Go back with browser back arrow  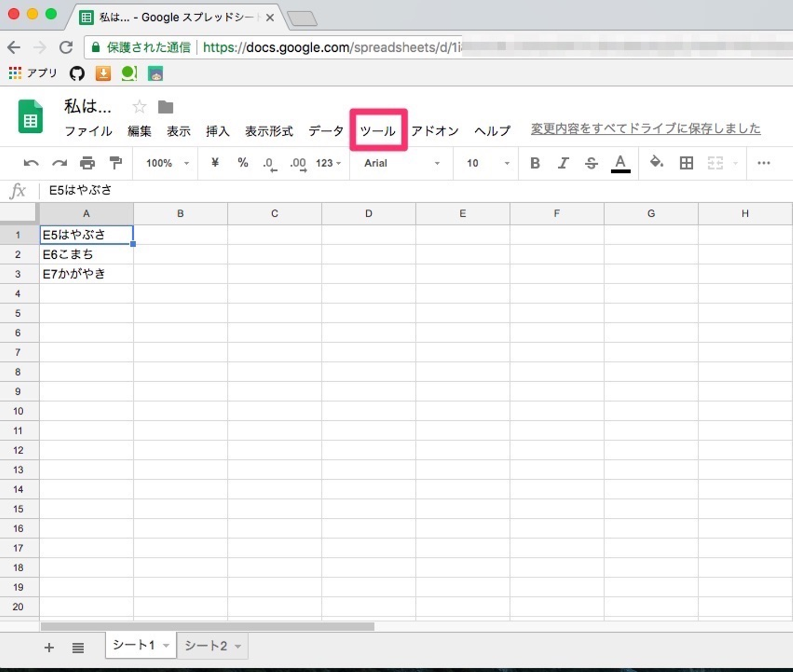14,47
